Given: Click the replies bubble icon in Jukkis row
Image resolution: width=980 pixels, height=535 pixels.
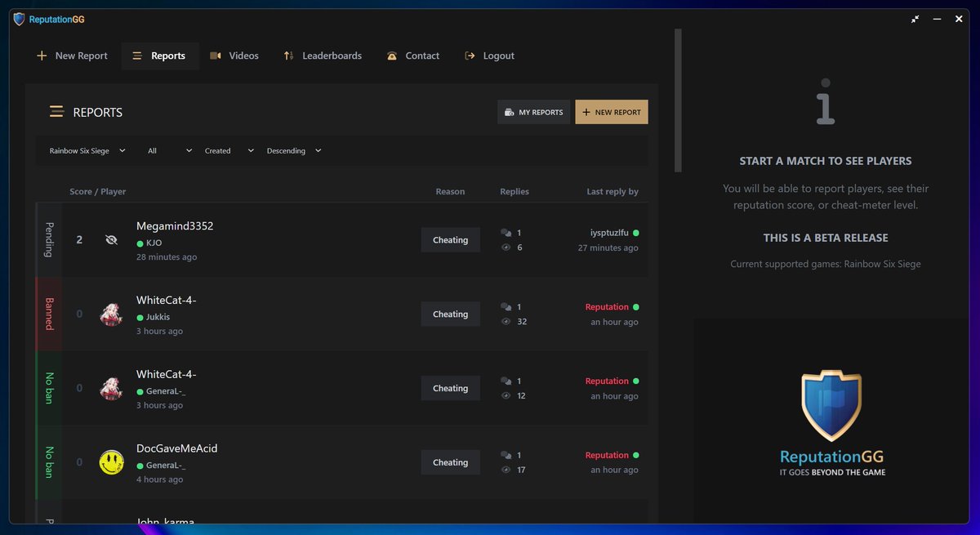Looking at the screenshot, I should tap(506, 307).
